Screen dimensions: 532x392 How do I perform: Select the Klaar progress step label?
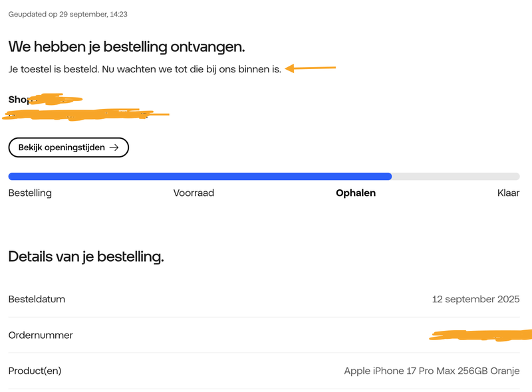coord(508,193)
